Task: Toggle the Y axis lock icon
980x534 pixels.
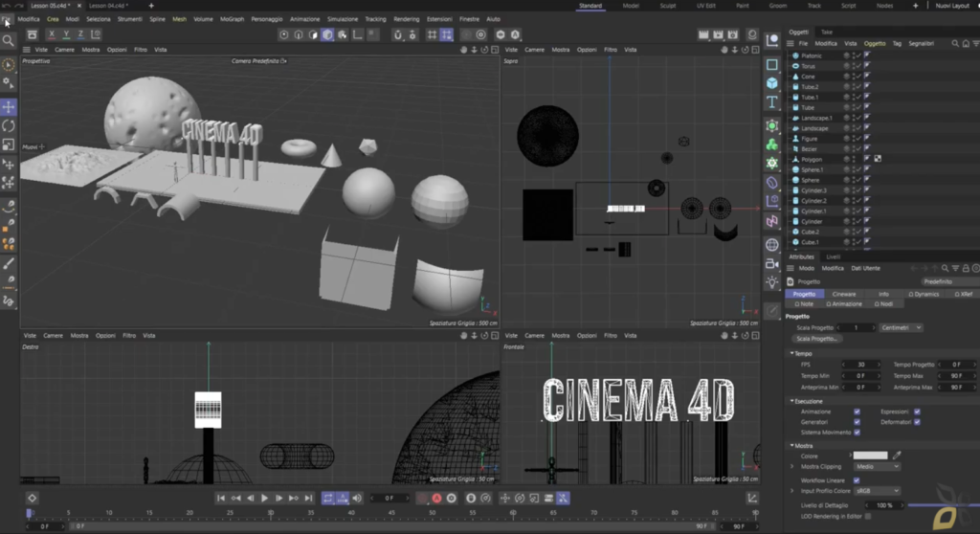Action: click(66, 34)
